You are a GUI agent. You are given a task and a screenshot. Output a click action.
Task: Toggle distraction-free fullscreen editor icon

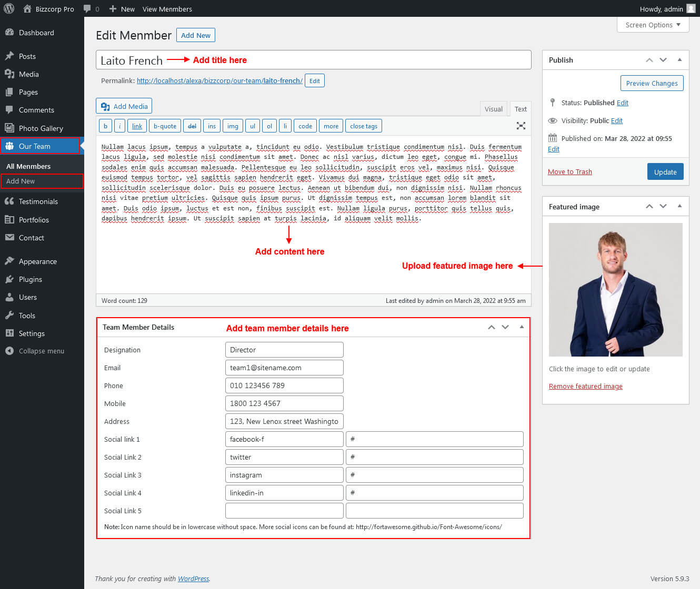pyautogui.click(x=521, y=126)
